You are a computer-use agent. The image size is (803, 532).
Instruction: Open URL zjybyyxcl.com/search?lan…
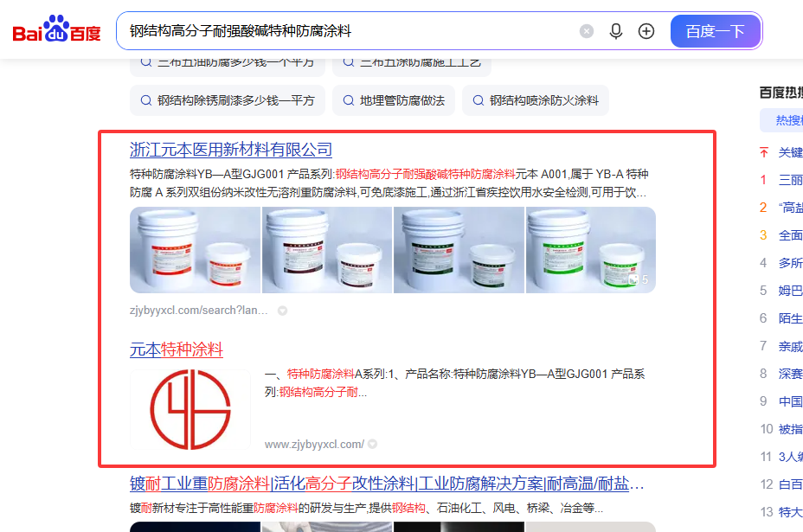[x=199, y=311]
